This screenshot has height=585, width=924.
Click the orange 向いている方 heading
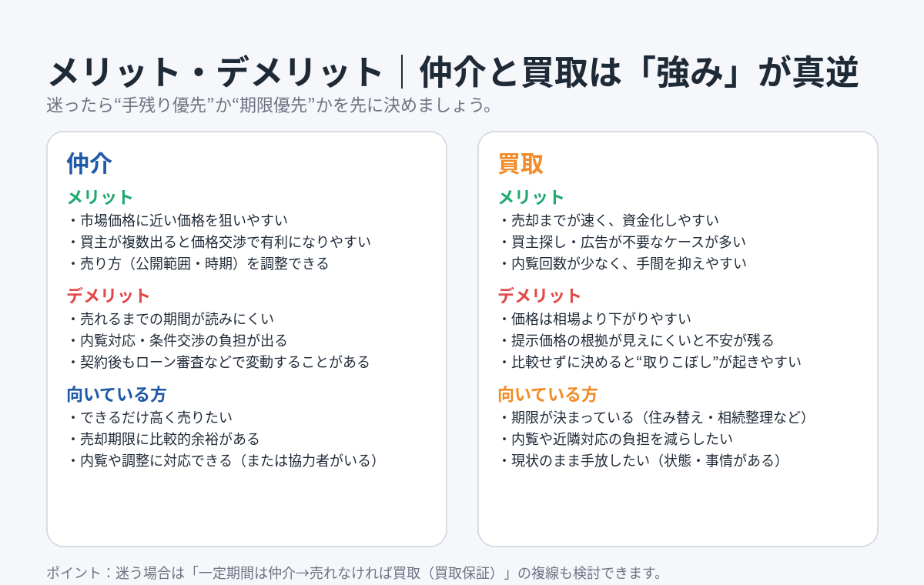pyautogui.click(x=547, y=394)
